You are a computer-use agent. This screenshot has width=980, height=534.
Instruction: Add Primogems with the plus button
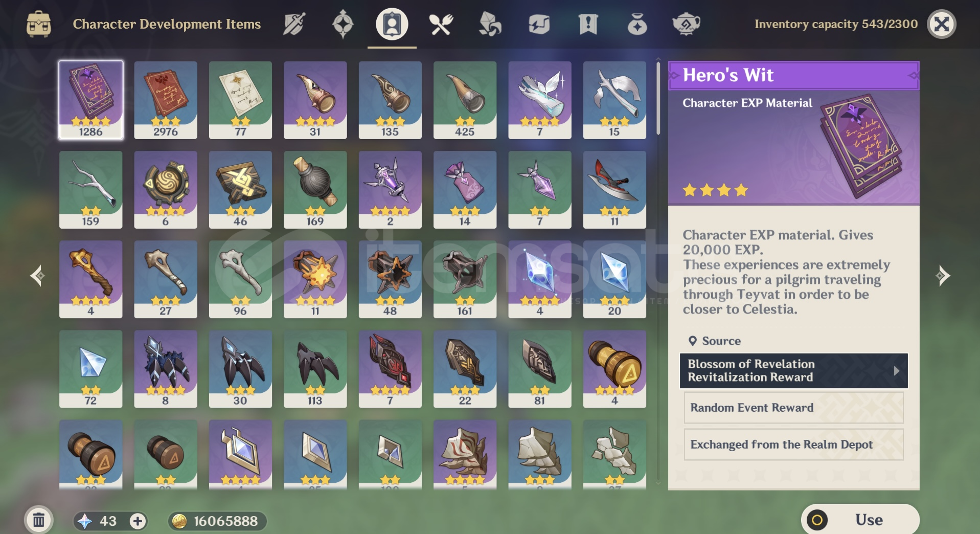click(x=137, y=521)
